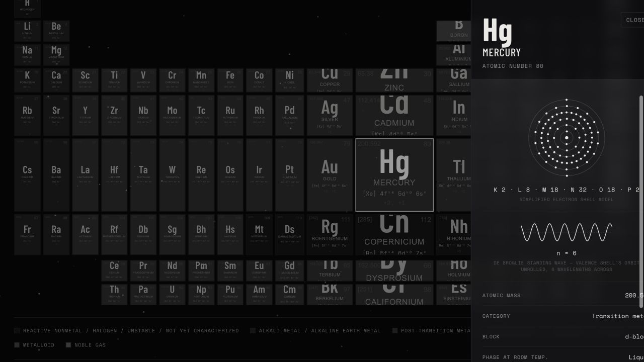Toggle Reactive Nonmetal / Halogen legend filter
644x362 pixels.
127,331
